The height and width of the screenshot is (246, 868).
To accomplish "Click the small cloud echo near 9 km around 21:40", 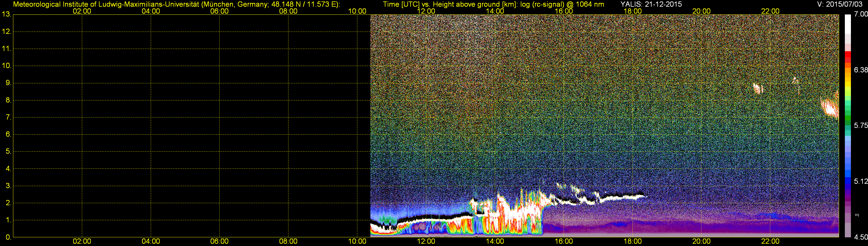I will (758, 88).
